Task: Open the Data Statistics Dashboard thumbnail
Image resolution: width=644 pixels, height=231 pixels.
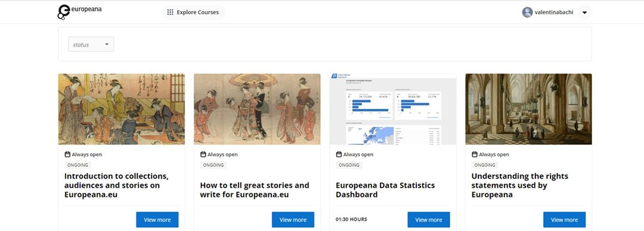Action: coord(392,109)
